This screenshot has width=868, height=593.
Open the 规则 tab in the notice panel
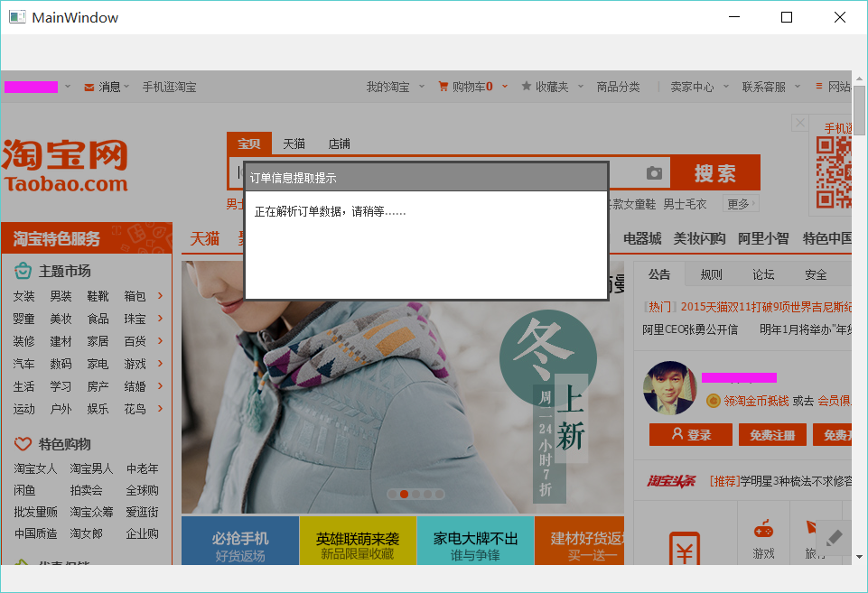point(712,274)
